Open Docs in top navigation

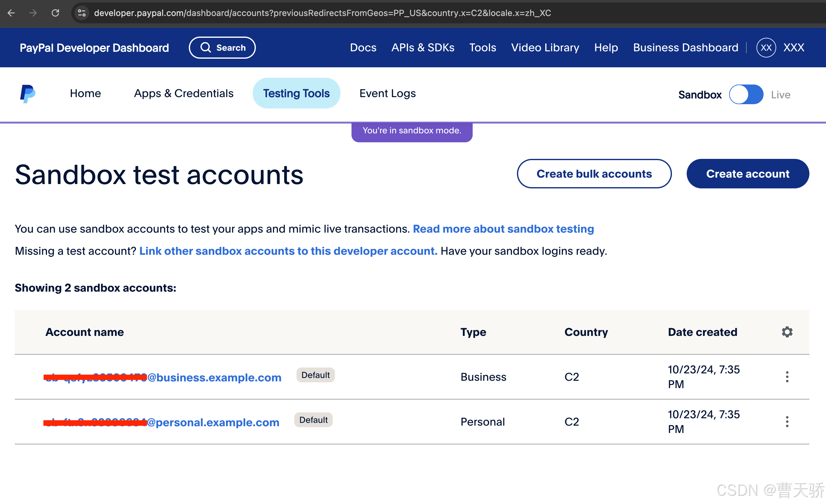[363, 48]
